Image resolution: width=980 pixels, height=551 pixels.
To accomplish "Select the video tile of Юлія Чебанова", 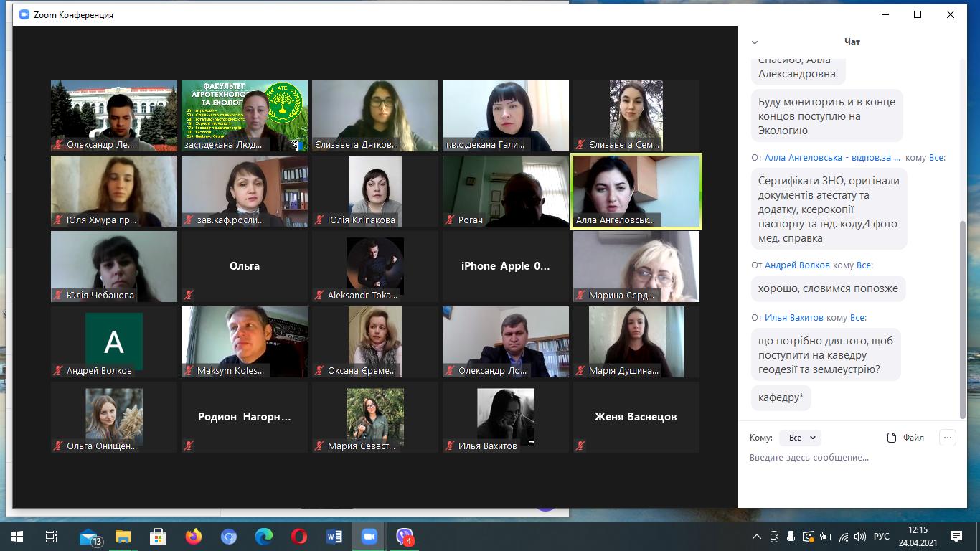I will (114, 266).
